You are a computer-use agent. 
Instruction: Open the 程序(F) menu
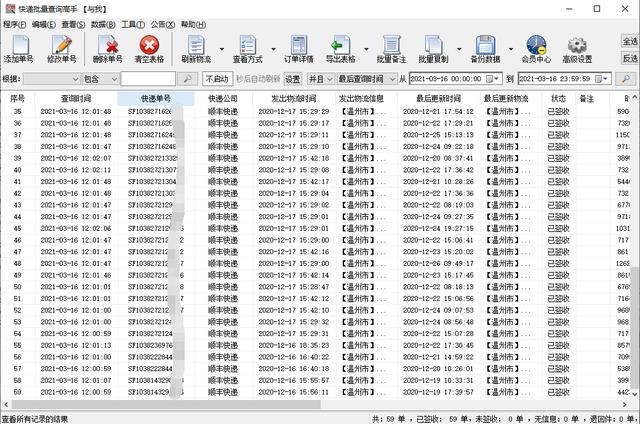[15, 24]
